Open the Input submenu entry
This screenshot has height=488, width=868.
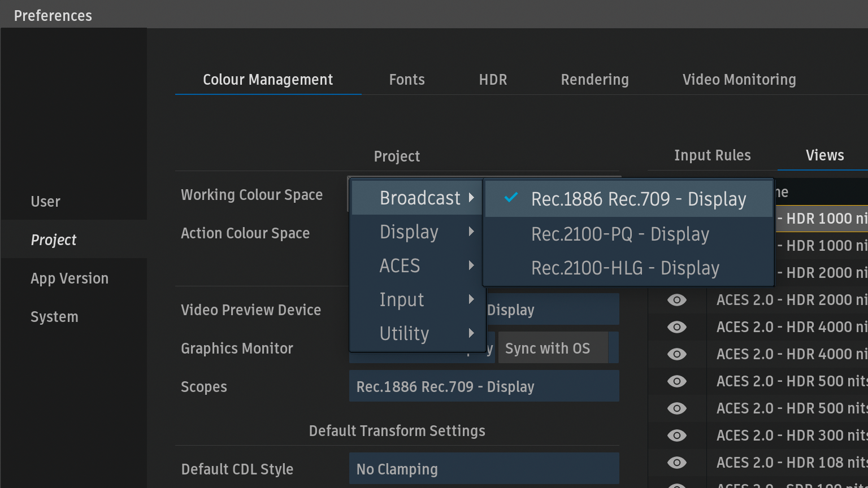417,299
